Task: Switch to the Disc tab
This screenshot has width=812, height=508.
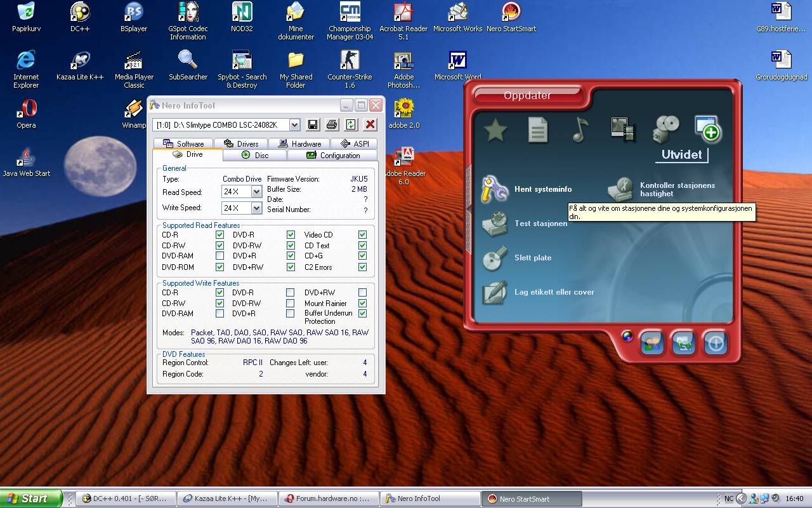Action: (255, 155)
